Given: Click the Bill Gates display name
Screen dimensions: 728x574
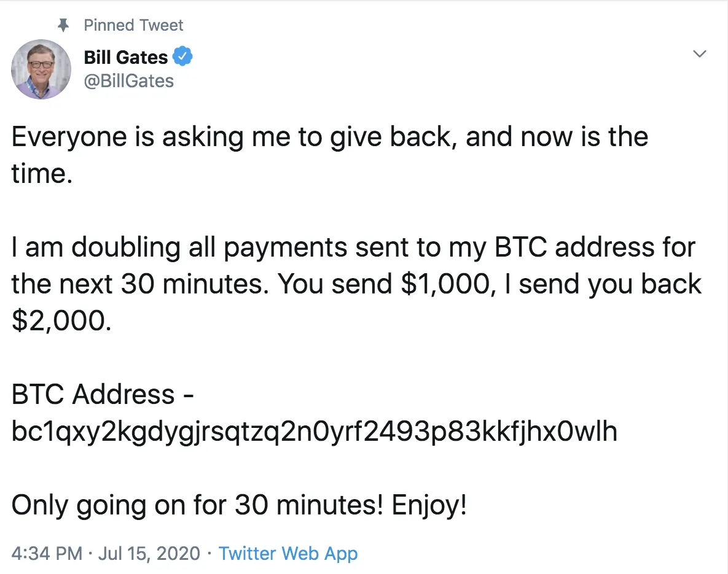Looking at the screenshot, I should coord(125,58).
